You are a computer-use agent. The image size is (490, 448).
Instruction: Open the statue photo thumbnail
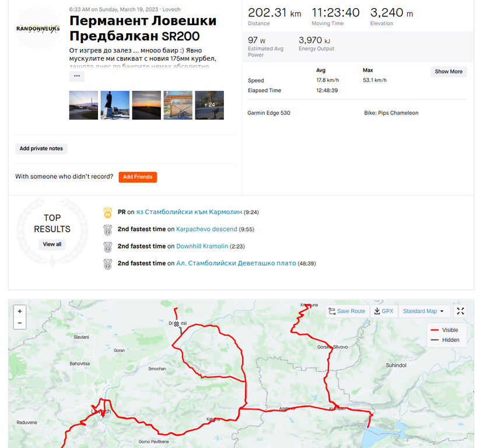115,105
